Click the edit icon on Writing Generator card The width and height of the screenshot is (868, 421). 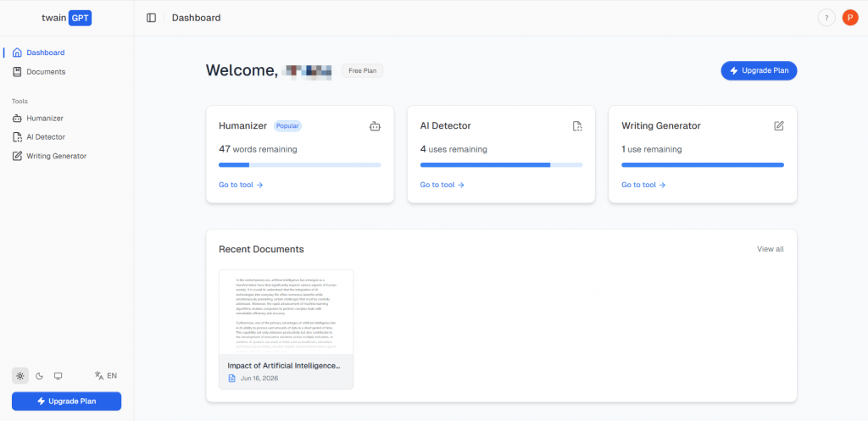(779, 126)
